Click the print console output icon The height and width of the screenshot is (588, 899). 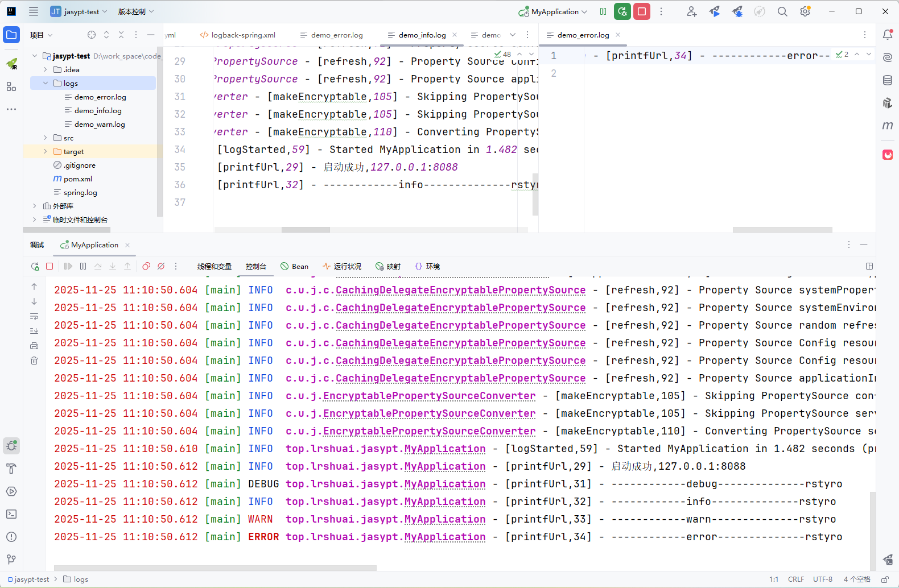[x=34, y=346]
